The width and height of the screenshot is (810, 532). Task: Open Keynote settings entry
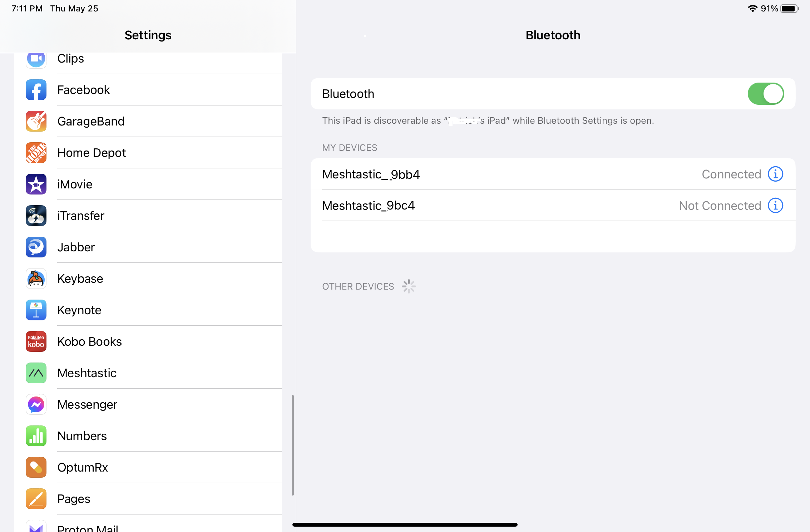tap(148, 310)
